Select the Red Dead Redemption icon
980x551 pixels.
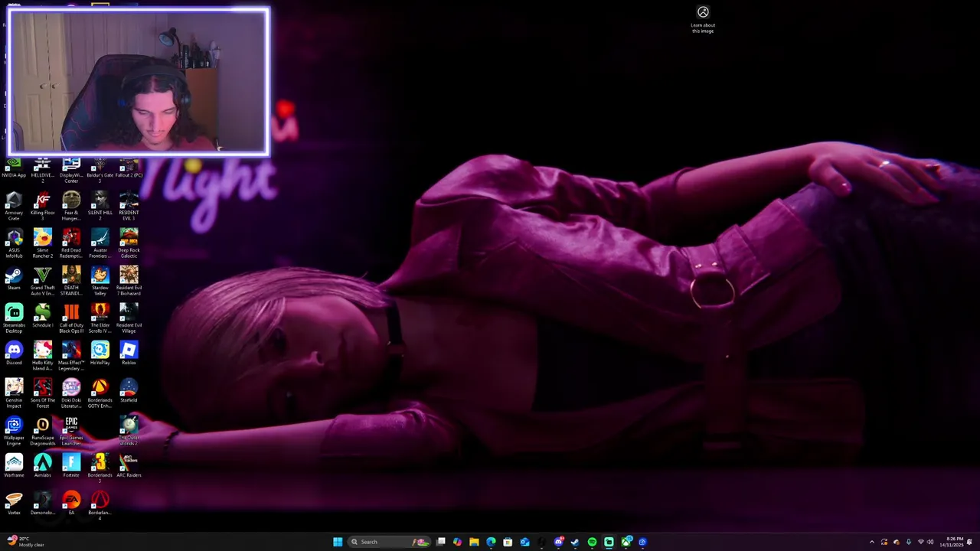(71, 243)
